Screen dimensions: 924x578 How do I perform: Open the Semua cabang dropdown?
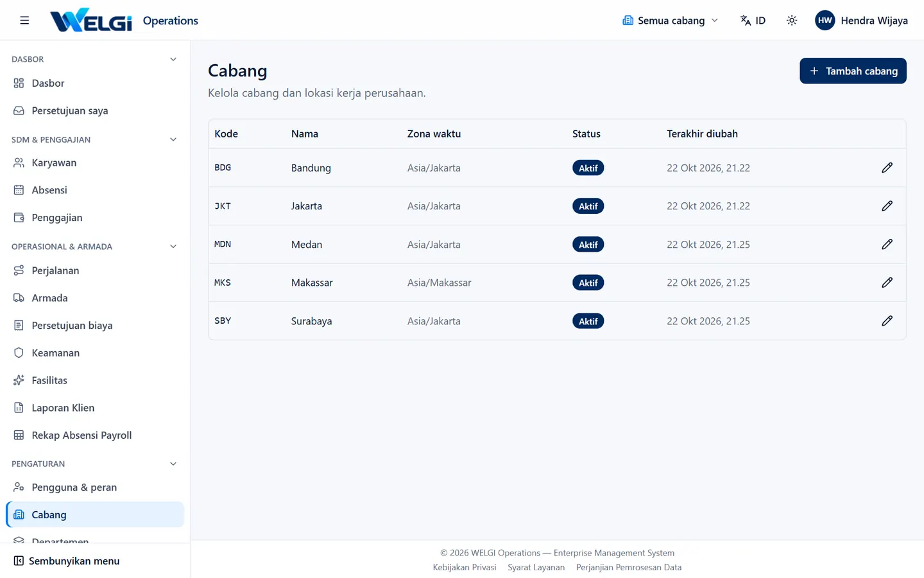coord(670,21)
